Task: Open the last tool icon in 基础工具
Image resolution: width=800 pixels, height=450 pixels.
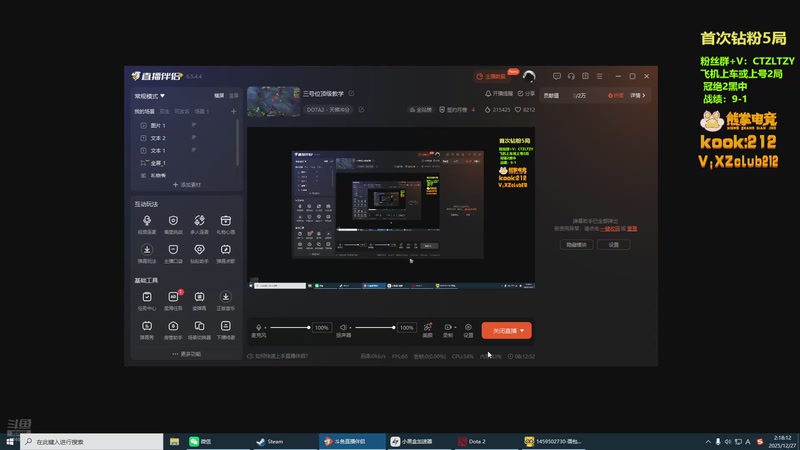Action: coord(226,326)
